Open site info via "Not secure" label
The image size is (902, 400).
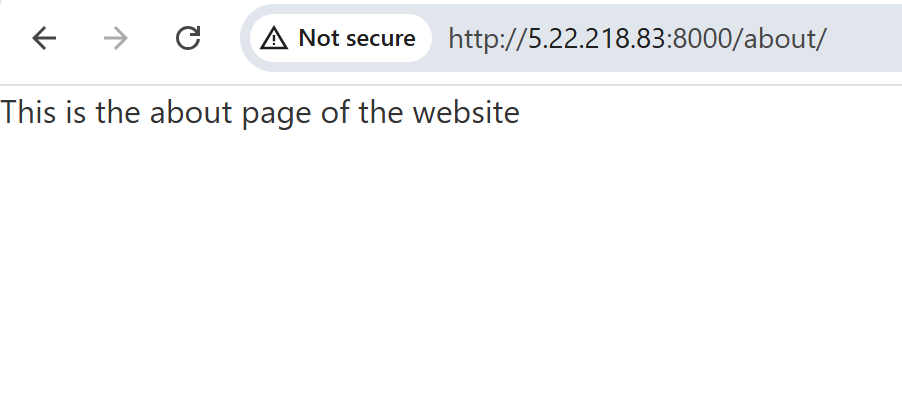357,39
